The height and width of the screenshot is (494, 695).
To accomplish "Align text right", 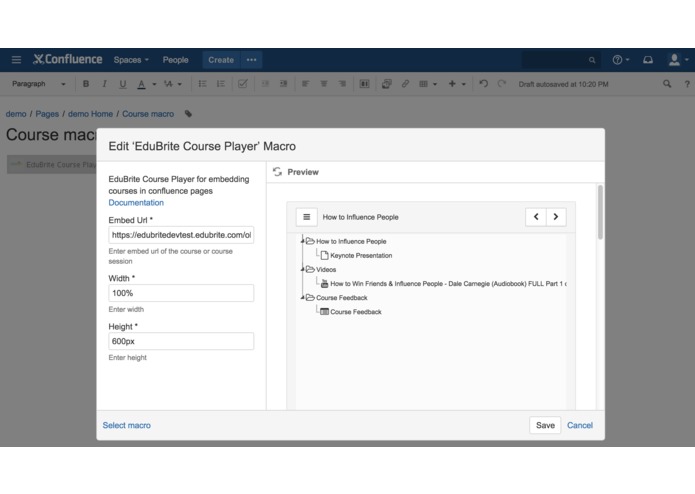I will click(342, 84).
